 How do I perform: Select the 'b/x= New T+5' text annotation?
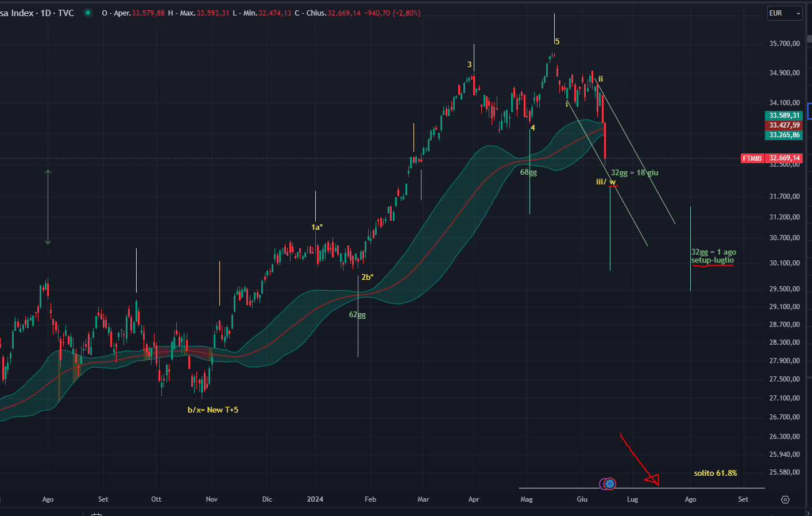click(x=213, y=410)
